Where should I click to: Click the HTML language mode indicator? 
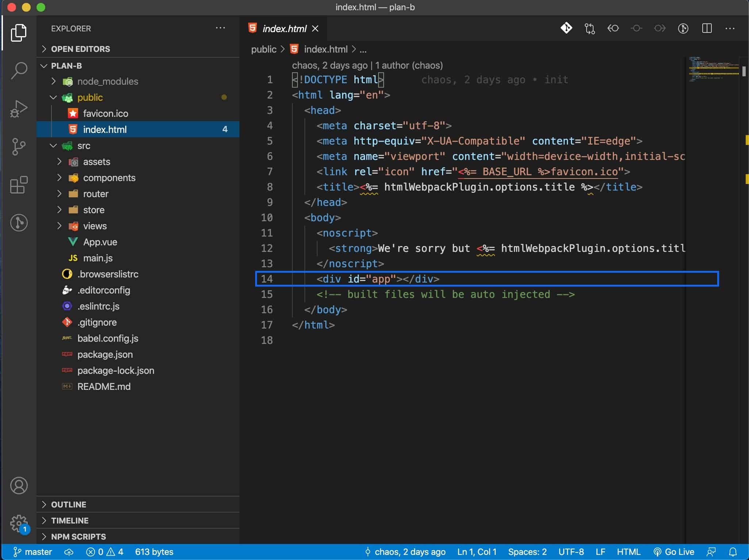point(628,552)
